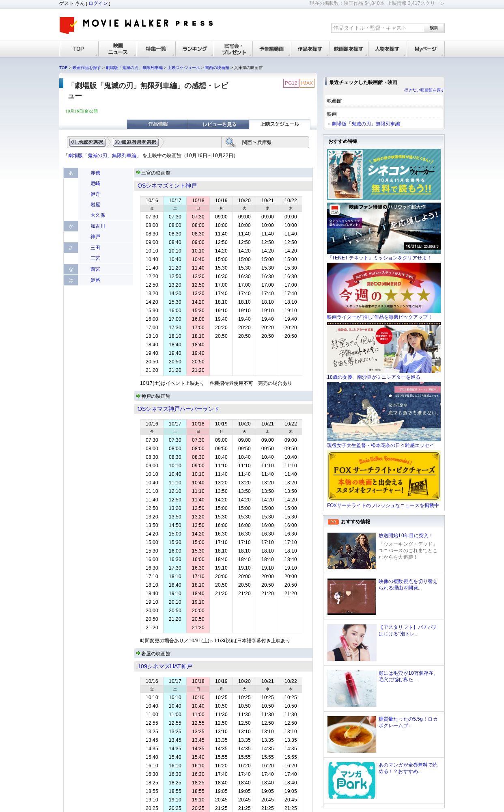Viewport: 504px width, 812px height.
Task: Switch to the 上映スケジュール tab
Action: 280,124
